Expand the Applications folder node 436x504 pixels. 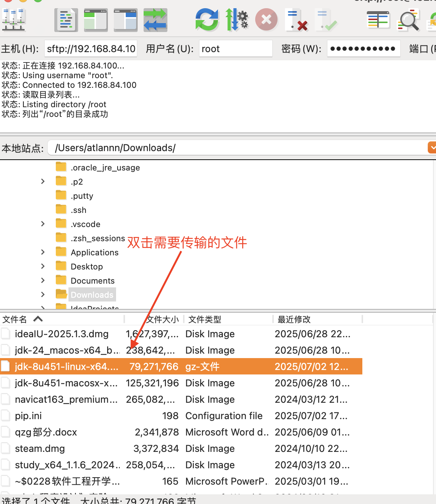(43, 252)
